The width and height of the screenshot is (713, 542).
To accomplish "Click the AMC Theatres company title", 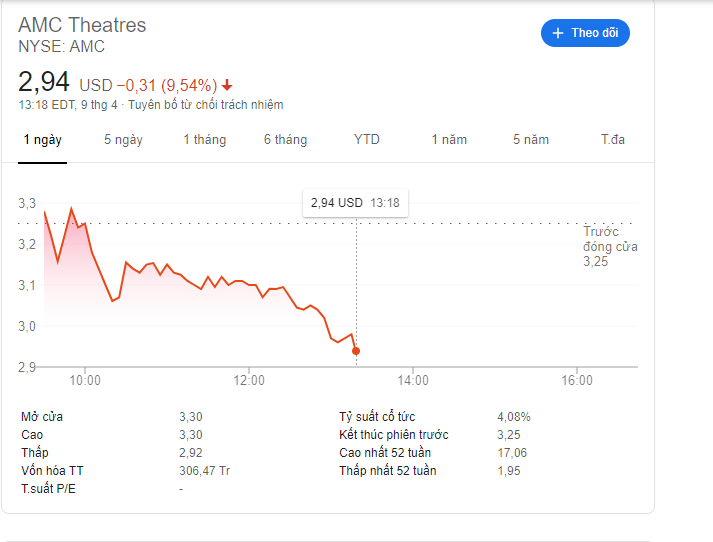I will pyautogui.click(x=82, y=25).
